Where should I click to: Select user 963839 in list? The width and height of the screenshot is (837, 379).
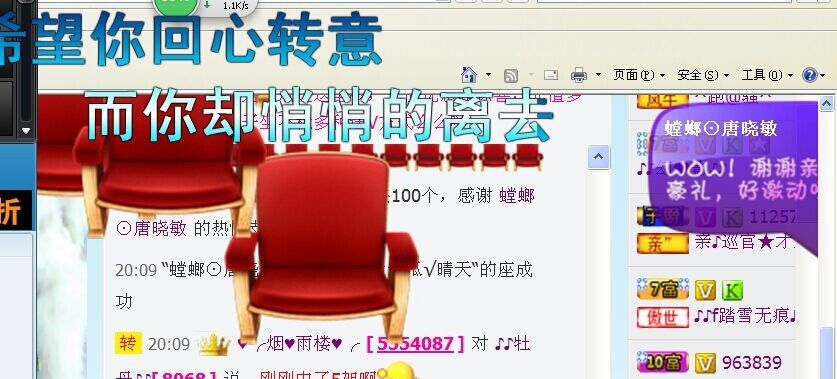(752, 363)
